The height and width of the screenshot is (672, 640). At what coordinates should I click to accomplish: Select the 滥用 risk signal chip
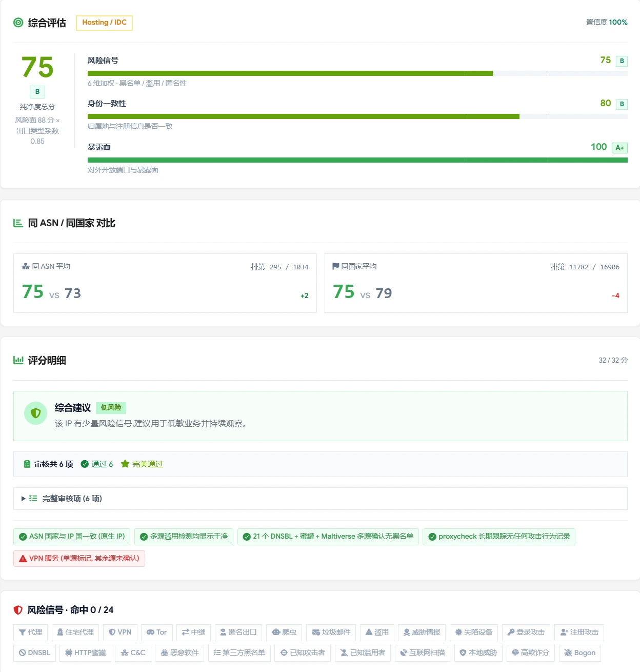(x=377, y=633)
